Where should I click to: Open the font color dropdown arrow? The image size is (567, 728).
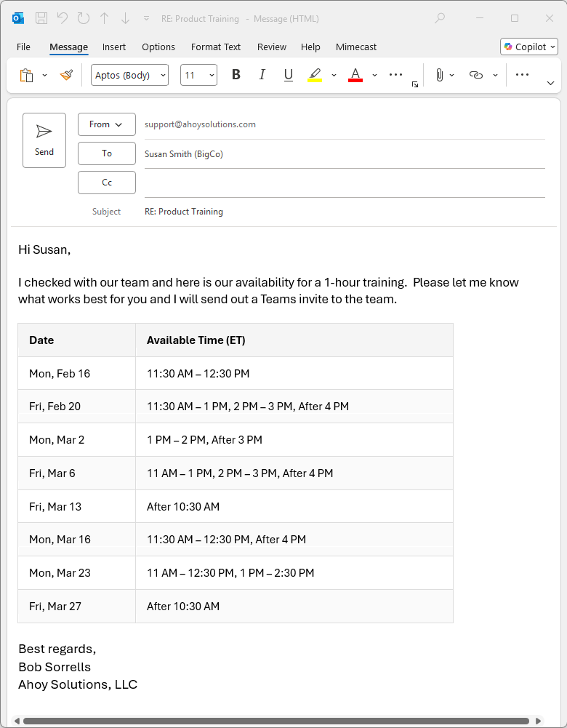pos(374,74)
